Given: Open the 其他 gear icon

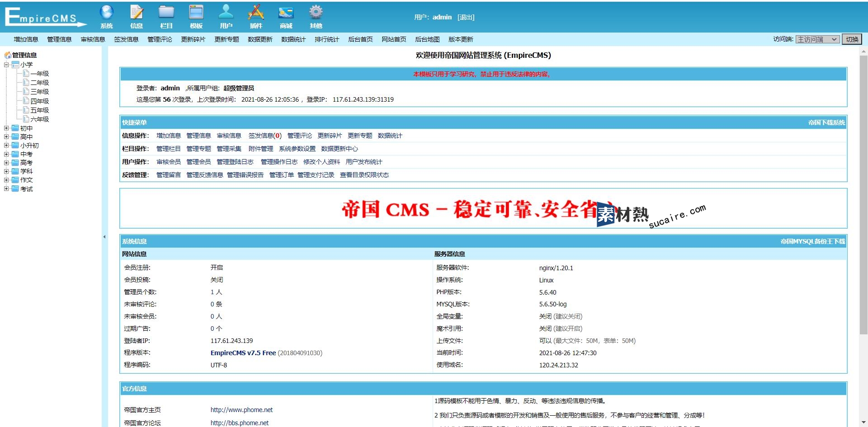Looking at the screenshot, I should pos(316,12).
